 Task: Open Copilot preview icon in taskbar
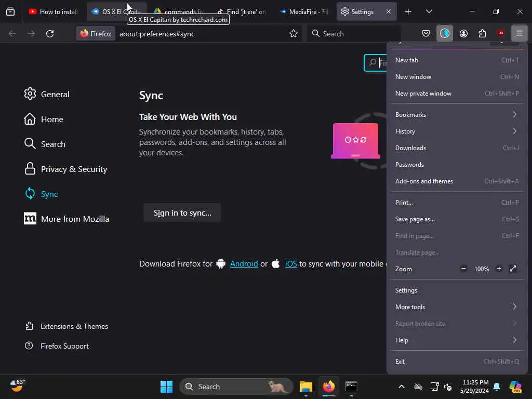[x=515, y=387]
